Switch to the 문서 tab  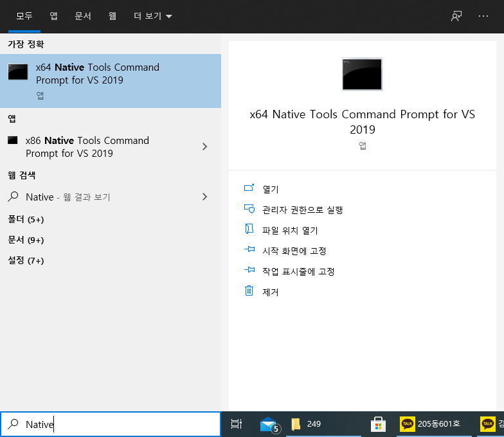point(82,15)
